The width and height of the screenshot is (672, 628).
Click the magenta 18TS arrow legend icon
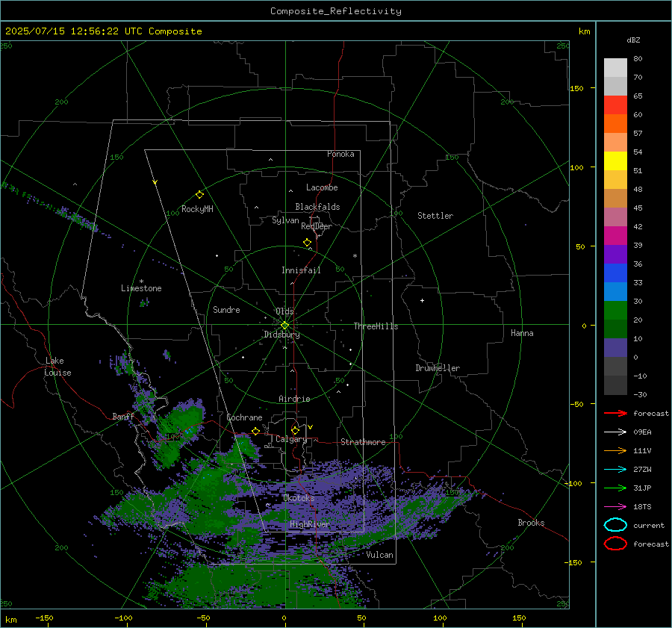615,507
